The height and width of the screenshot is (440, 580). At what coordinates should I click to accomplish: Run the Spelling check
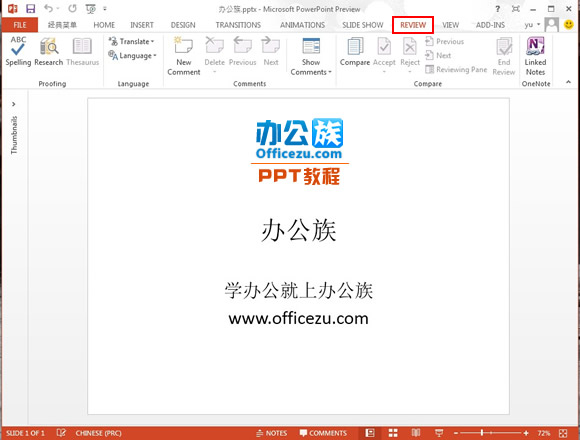pyautogui.click(x=18, y=51)
